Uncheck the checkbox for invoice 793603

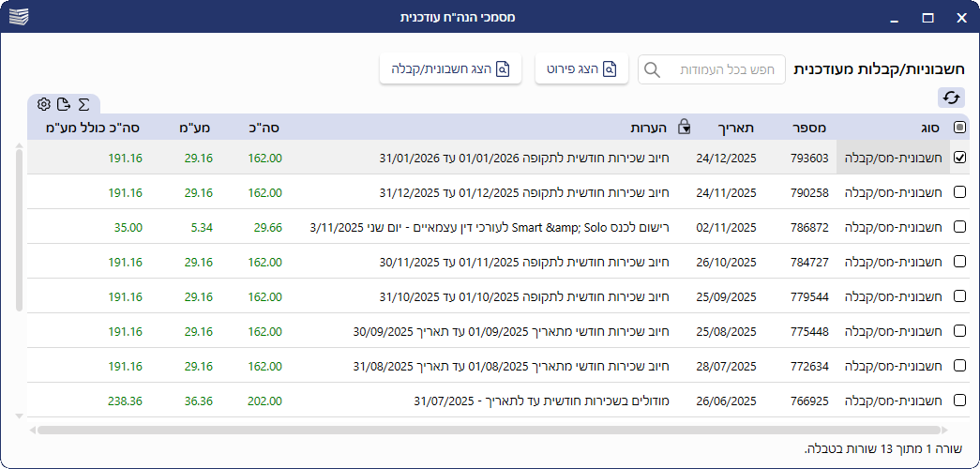[x=959, y=158]
